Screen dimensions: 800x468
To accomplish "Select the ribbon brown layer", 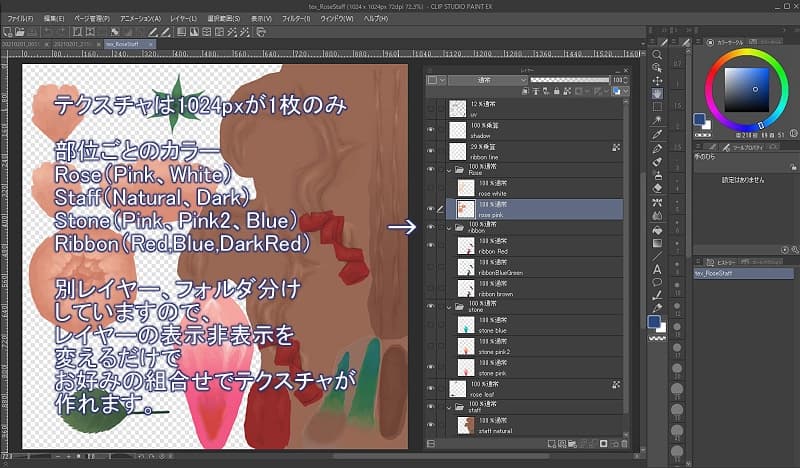I will pyautogui.click(x=535, y=288).
